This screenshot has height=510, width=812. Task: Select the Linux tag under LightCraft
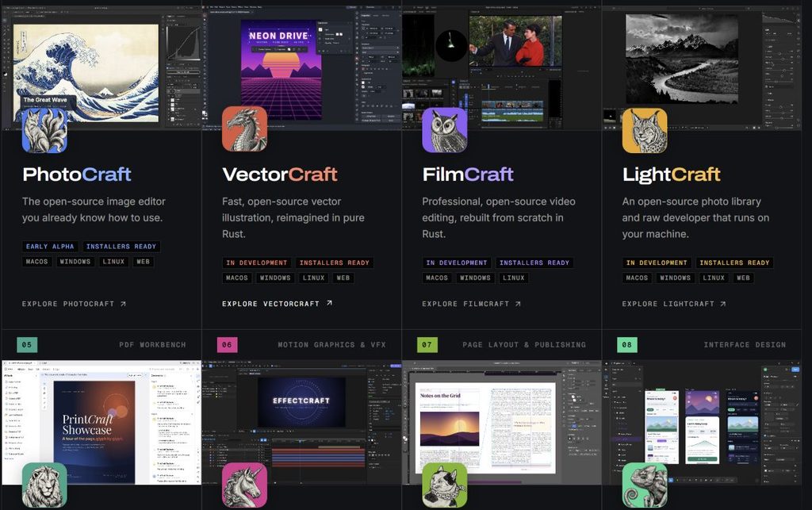click(x=713, y=278)
